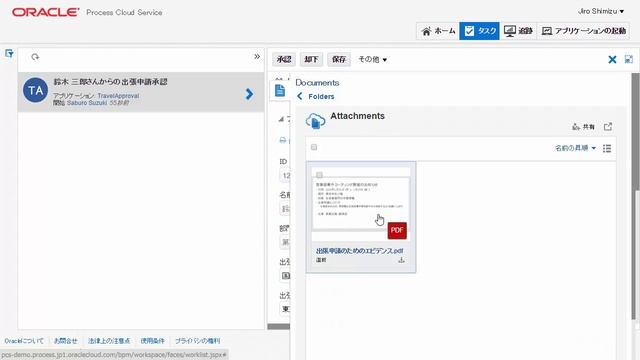Open the Oracleについて footer link
The image size is (640, 360).
pyautogui.click(x=24, y=341)
